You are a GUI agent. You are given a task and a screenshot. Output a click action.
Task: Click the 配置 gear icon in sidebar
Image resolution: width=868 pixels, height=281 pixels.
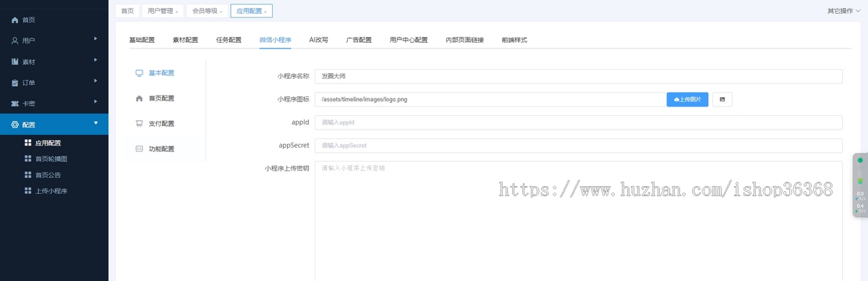pos(14,125)
